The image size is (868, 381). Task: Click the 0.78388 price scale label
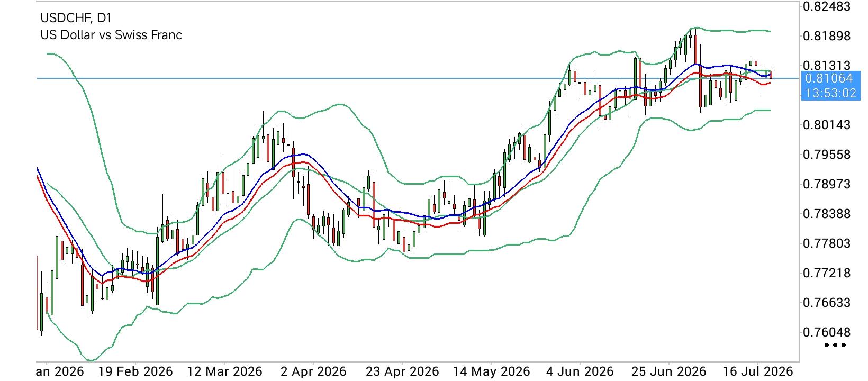coord(826,214)
